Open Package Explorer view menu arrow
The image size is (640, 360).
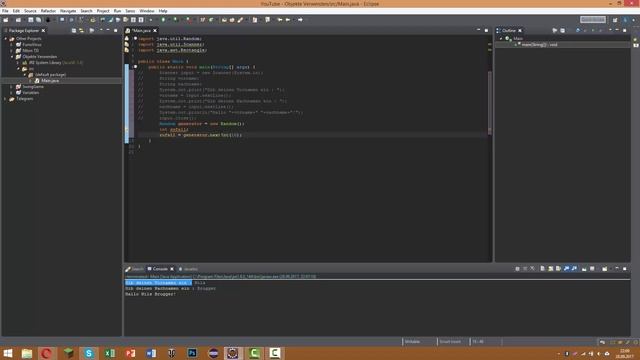coord(101,31)
